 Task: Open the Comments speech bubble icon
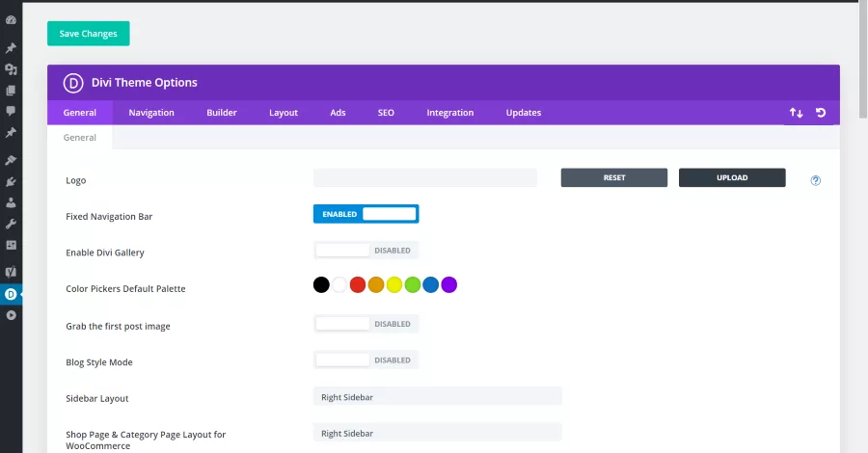tap(11, 111)
